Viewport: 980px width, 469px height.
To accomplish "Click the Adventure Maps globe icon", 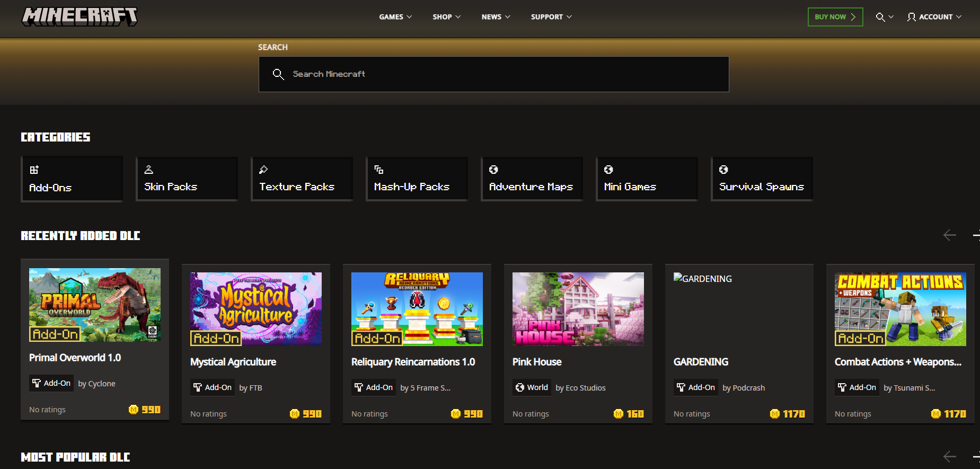I will tap(493, 170).
